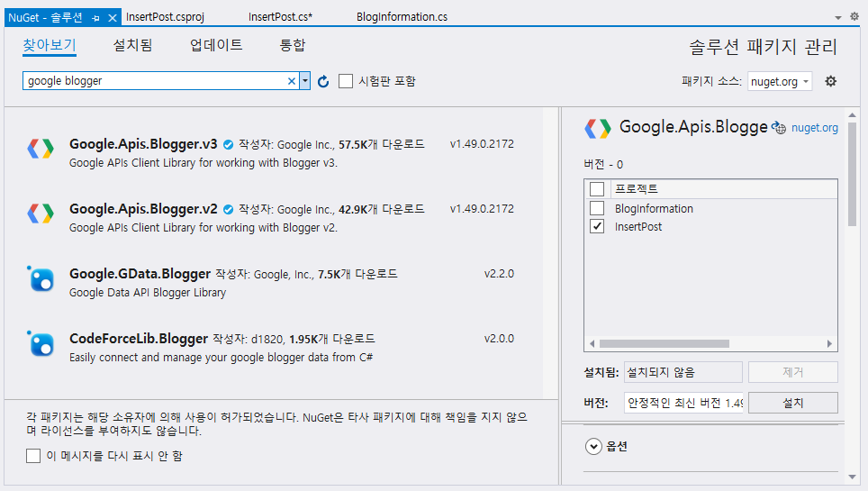
Task: Open the nuget.org package source dropdown
Action: tap(780, 81)
